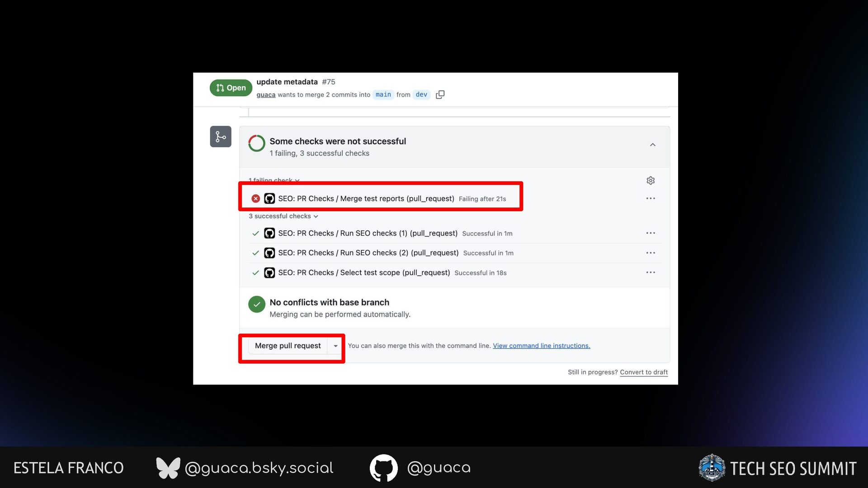
Task: Open the merge method dropdown arrow
Action: click(335, 346)
